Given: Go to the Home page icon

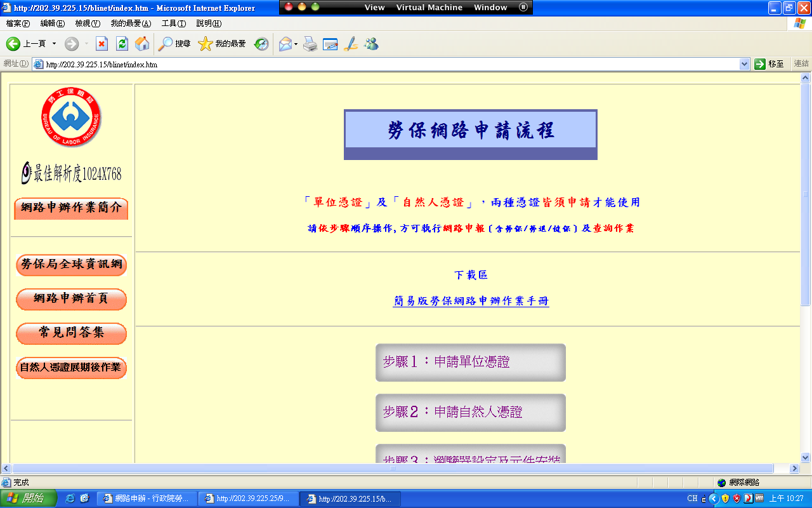Looking at the screenshot, I should (143, 44).
